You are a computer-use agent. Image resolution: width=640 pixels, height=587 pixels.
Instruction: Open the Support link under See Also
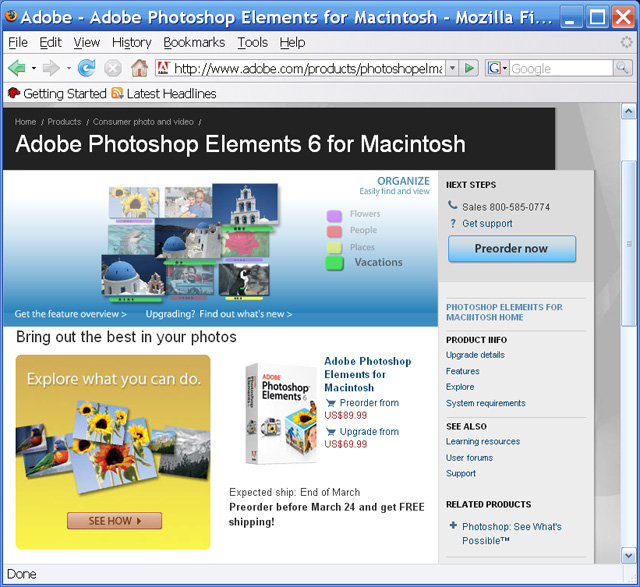click(x=461, y=474)
